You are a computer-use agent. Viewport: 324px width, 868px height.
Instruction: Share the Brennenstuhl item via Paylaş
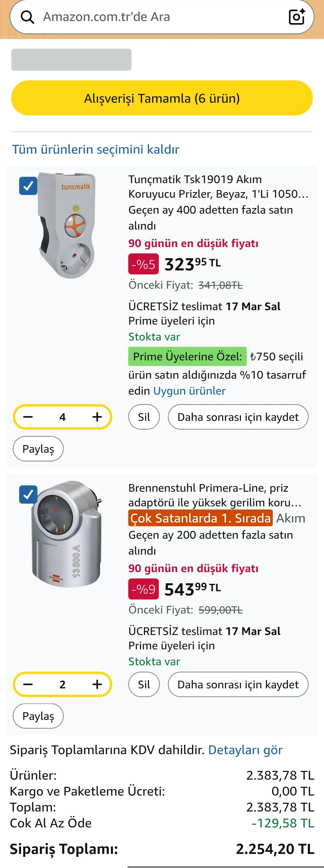coord(38,716)
